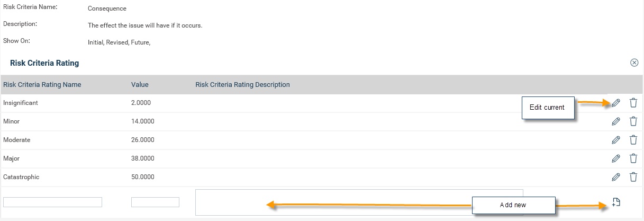Edit the Insignificant rating row
Viewport: 644px width, 221px height.
(615, 103)
